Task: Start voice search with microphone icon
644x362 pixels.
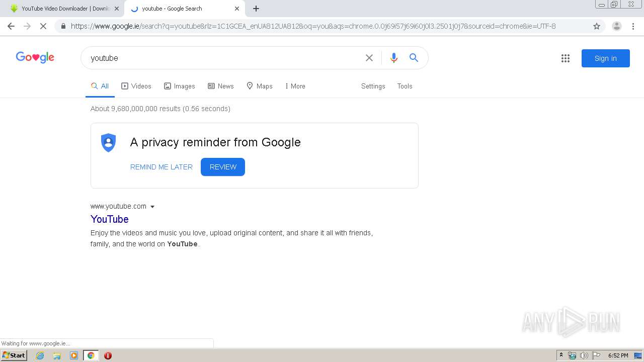Action: click(x=394, y=58)
